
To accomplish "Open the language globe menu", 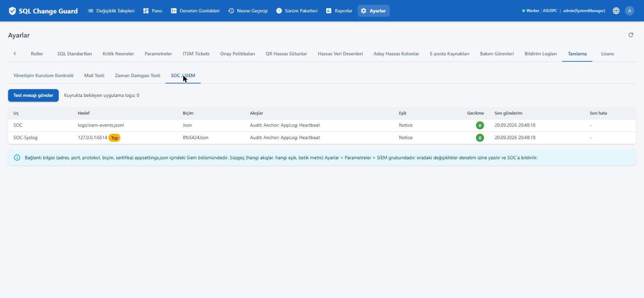I will click(x=616, y=11).
